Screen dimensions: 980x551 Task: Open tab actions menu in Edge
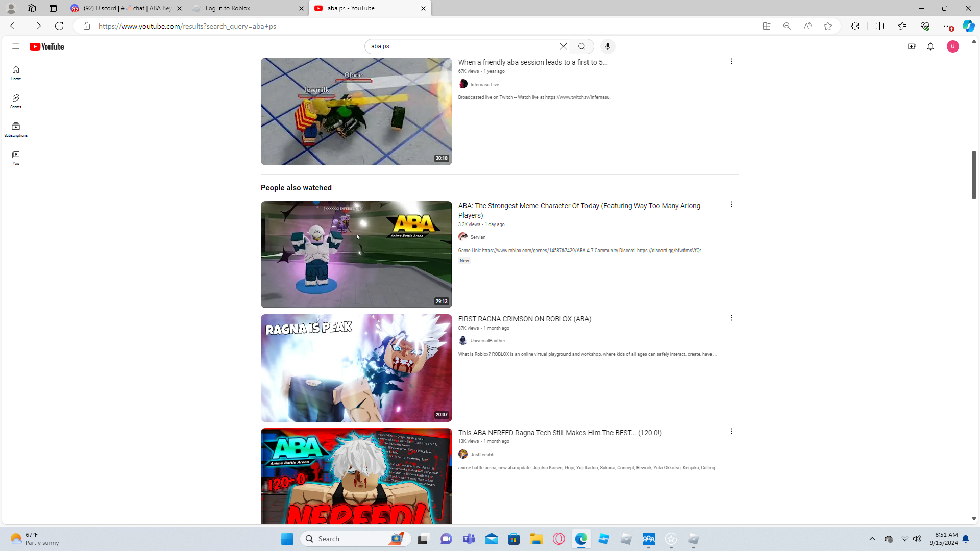click(x=53, y=8)
